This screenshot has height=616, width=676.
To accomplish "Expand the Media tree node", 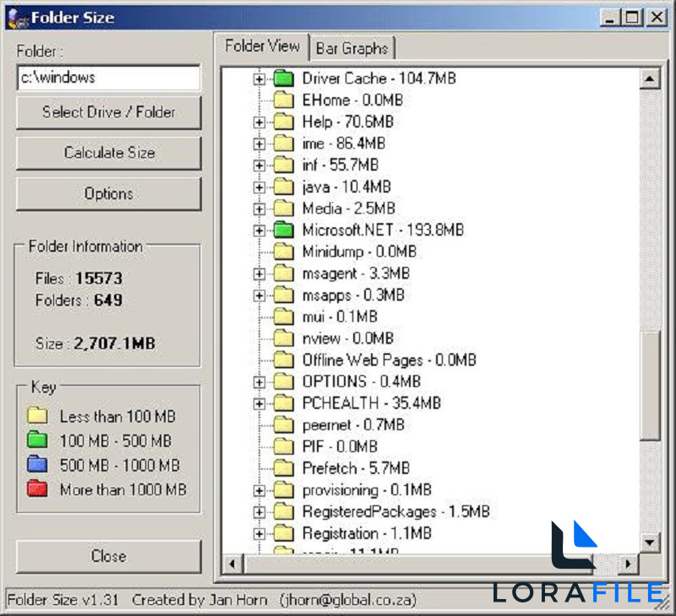I will 259,209.
